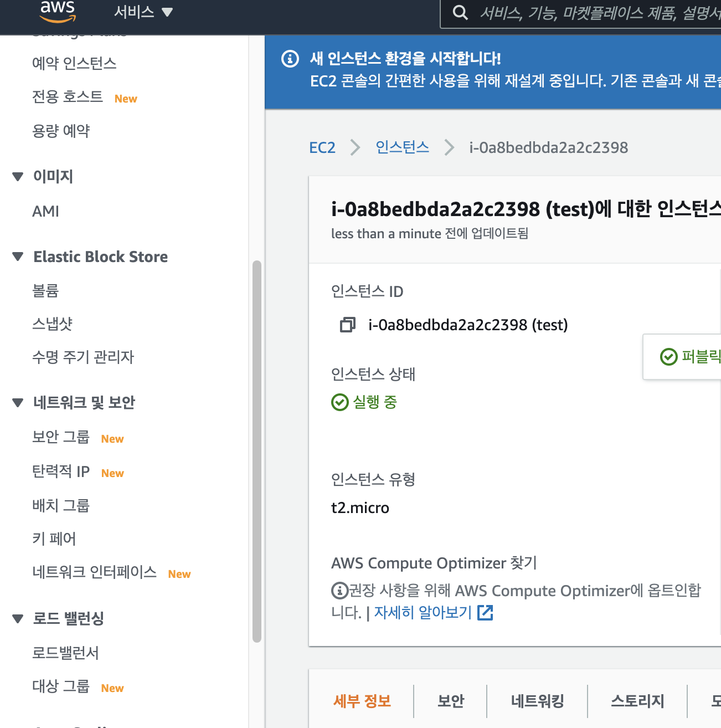The height and width of the screenshot is (728, 721).
Task: Select the t2.micro instance type text
Action: point(360,508)
